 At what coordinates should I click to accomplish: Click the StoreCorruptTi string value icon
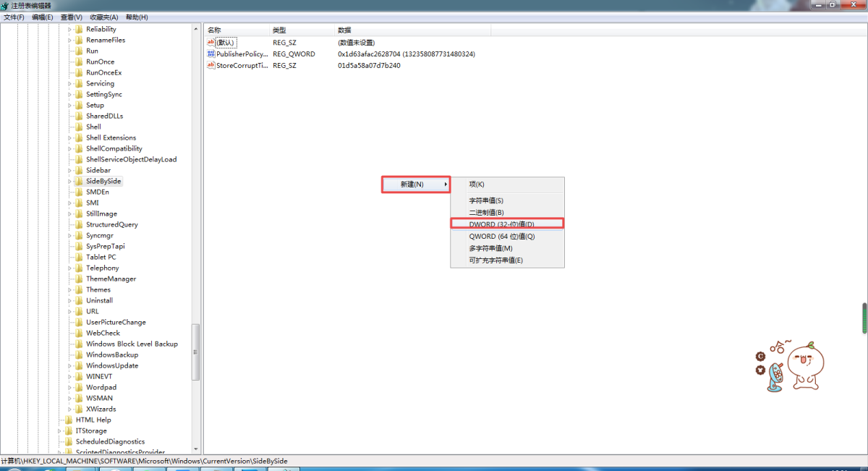click(x=211, y=66)
